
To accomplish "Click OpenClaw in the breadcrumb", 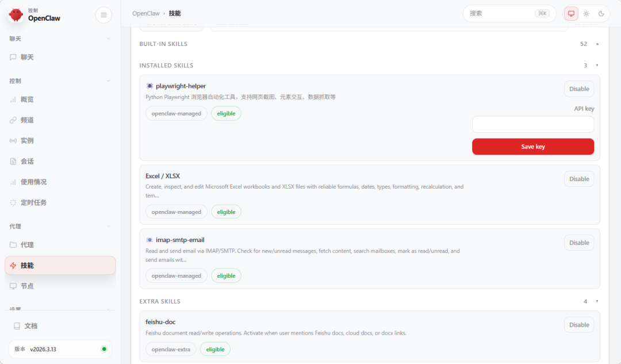I will pyautogui.click(x=145, y=13).
